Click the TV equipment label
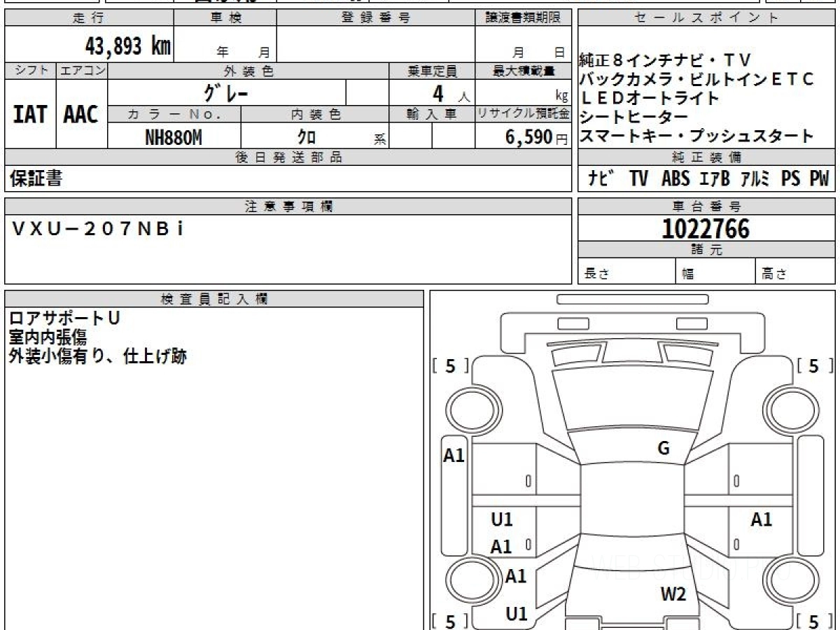 tap(638, 179)
